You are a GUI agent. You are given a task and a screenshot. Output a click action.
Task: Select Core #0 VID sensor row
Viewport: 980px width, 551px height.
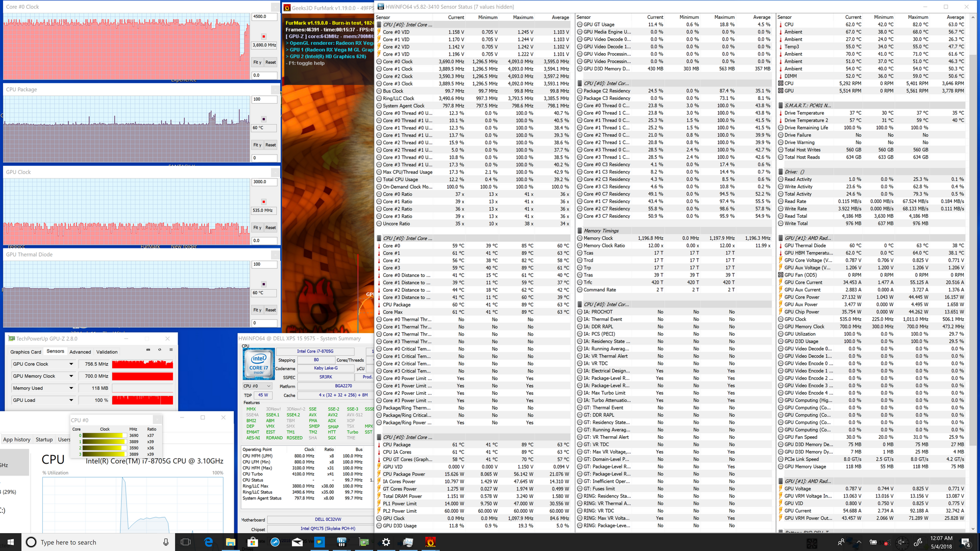473,32
